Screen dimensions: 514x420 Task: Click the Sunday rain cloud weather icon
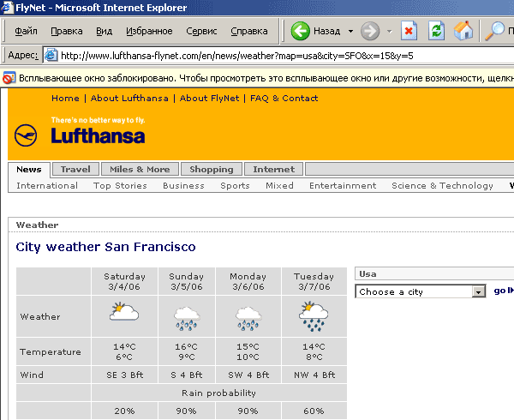186,318
